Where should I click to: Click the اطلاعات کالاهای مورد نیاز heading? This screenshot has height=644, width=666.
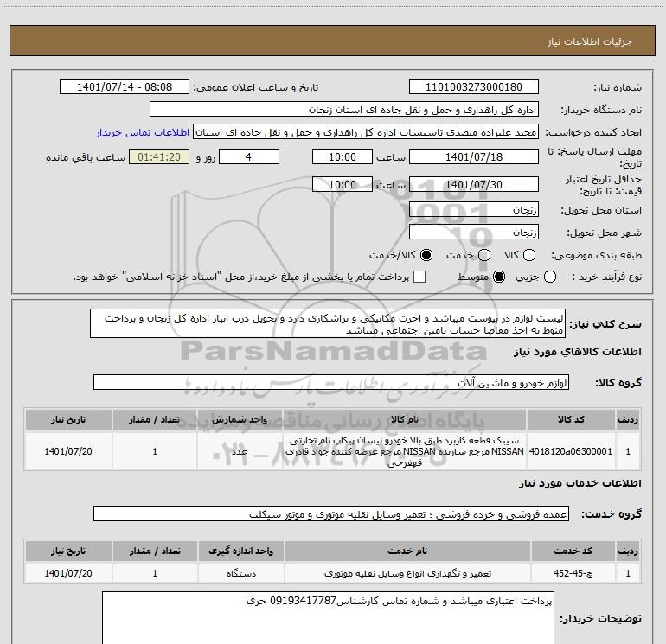(x=577, y=352)
